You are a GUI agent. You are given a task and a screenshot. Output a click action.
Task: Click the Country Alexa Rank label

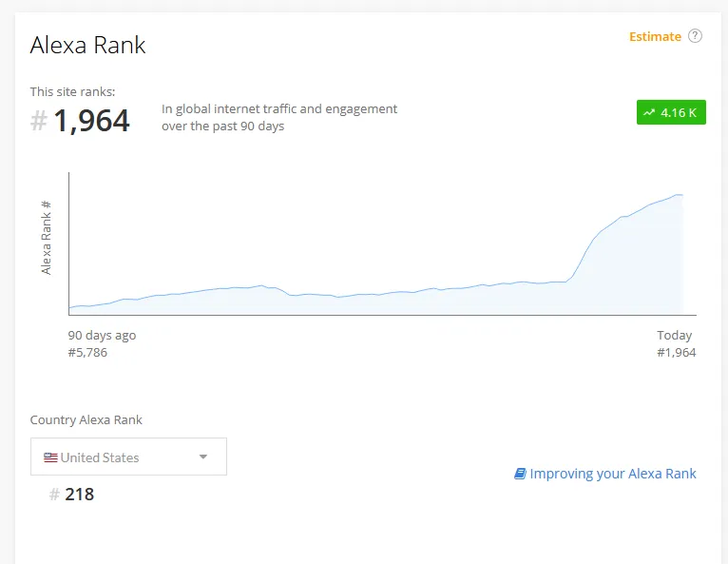click(x=86, y=420)
